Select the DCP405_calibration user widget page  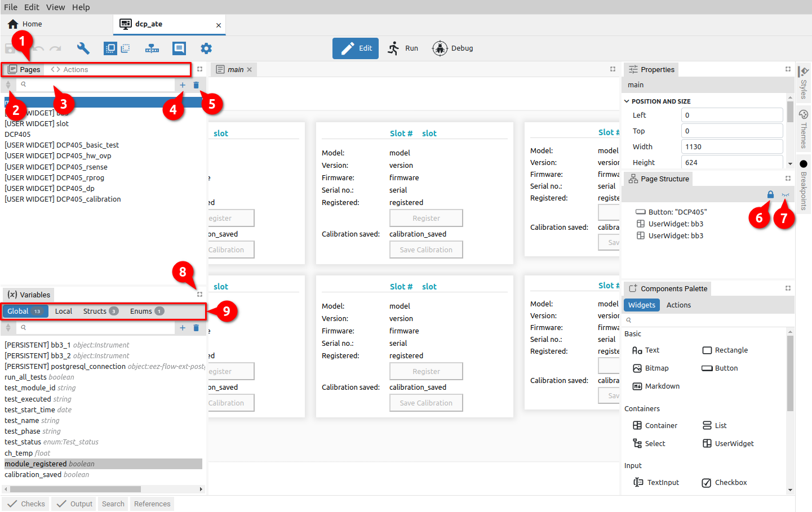[63, 199]
